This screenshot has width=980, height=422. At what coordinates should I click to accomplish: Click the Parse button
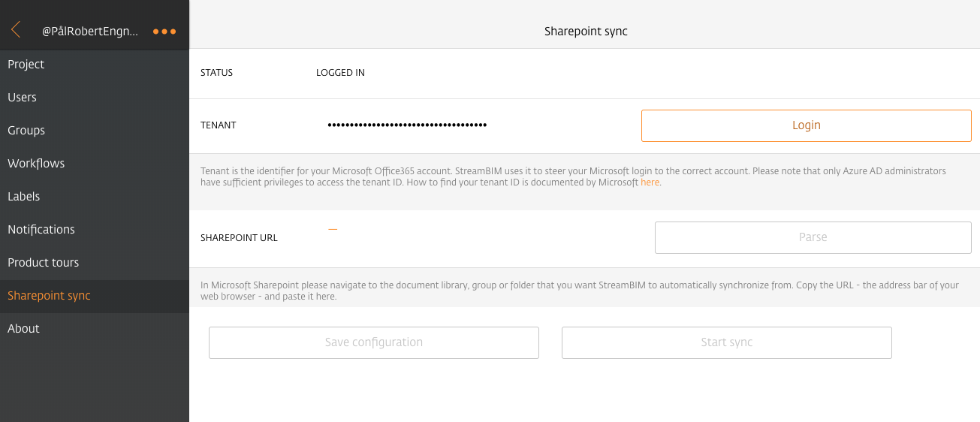(x=813, y=237)
